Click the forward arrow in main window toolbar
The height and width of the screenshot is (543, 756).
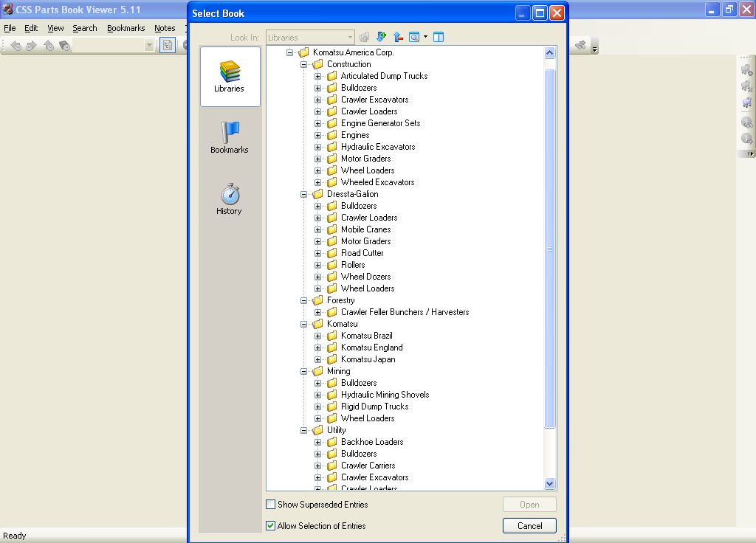coord(31,46)
